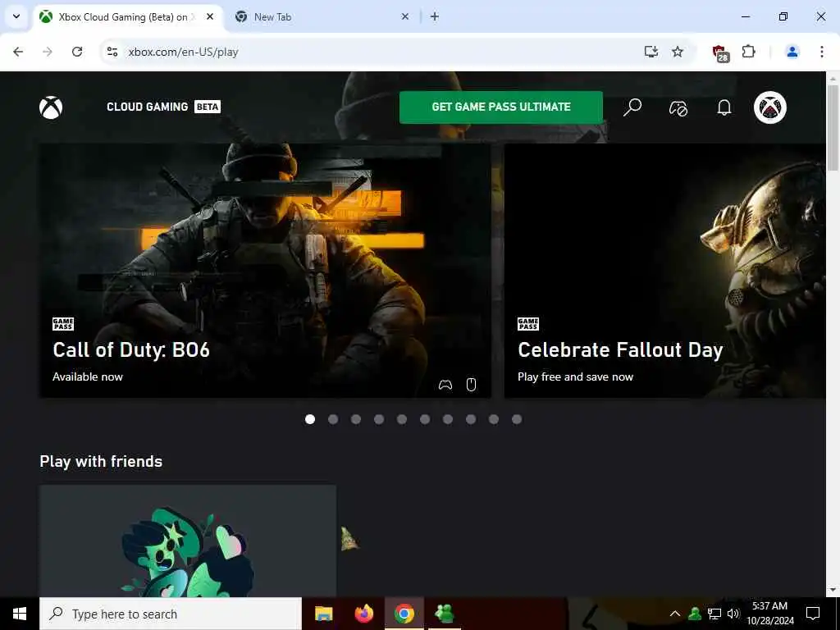840x630 pixels.
Task: Open File Explorer from the taskbar
Action: pyautogui.click(x=323, y=614)
